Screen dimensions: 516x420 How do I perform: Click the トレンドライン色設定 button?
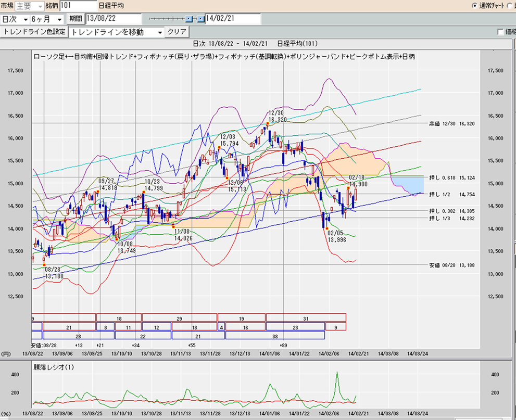[34, 32]
